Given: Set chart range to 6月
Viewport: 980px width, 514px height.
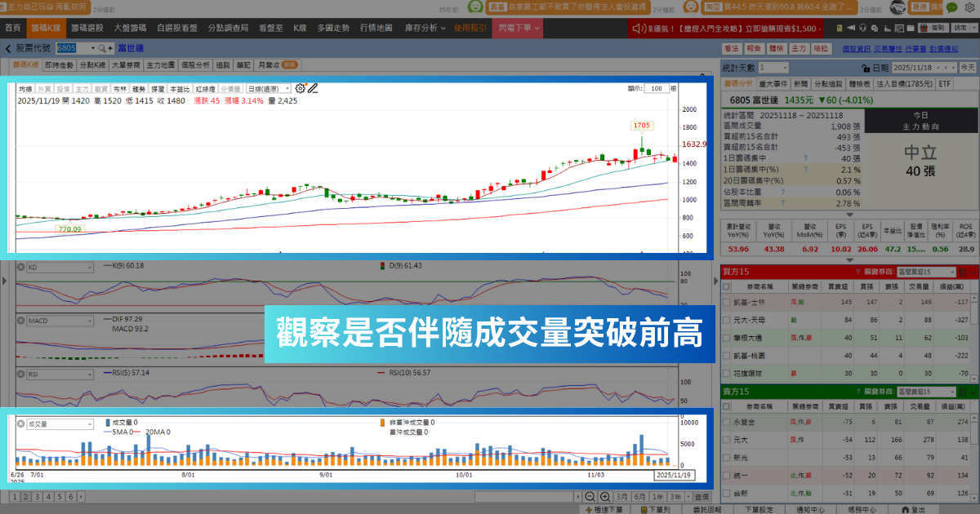Looking at the screenshot, I should [641, 497].
